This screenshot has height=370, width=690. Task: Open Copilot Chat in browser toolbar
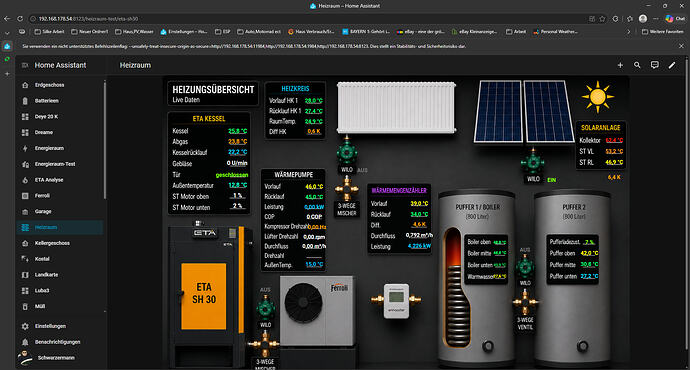(675, 18)
